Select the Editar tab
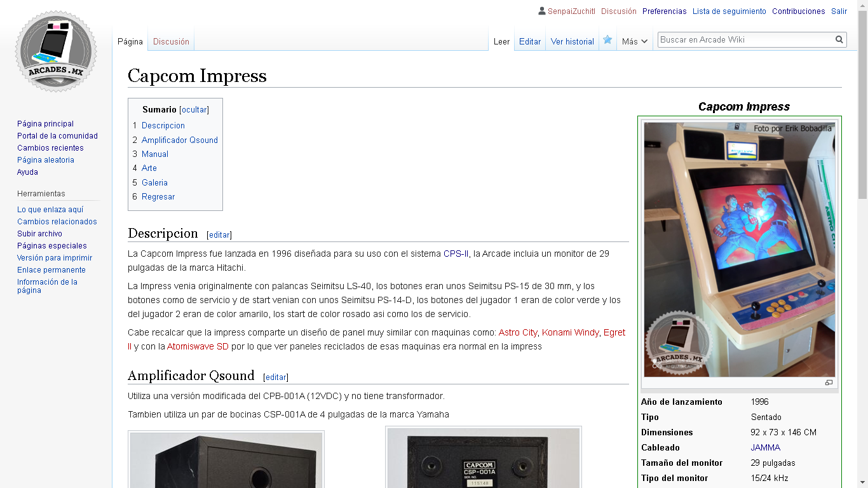This screenshot has width=868, height=488. tap(529, 41)
